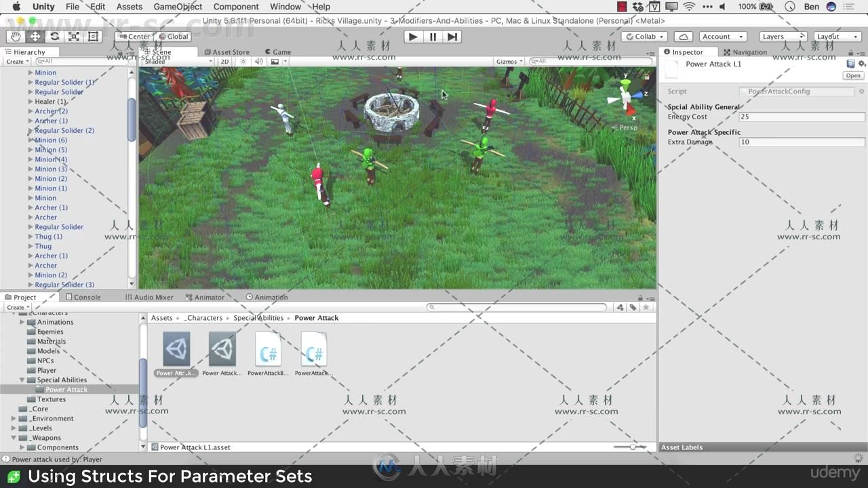Expand the Healer (1) object
Screen dimensions: 868x488
31,102
